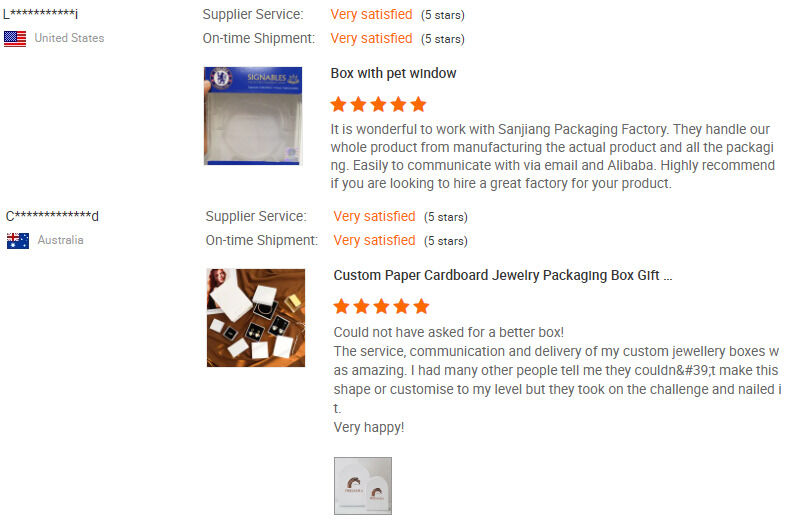Click the reviewer name C*************d

(x=52, y=216)
